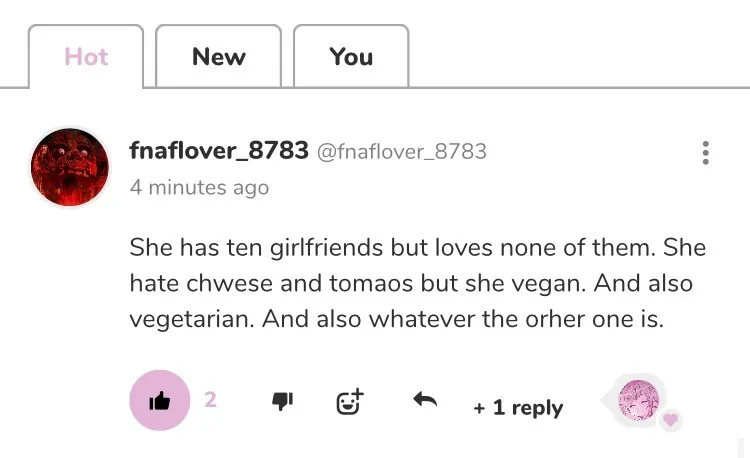The image size is (750, 458).
Task: View the like count number 2
Action: click(x=211, y=399)
